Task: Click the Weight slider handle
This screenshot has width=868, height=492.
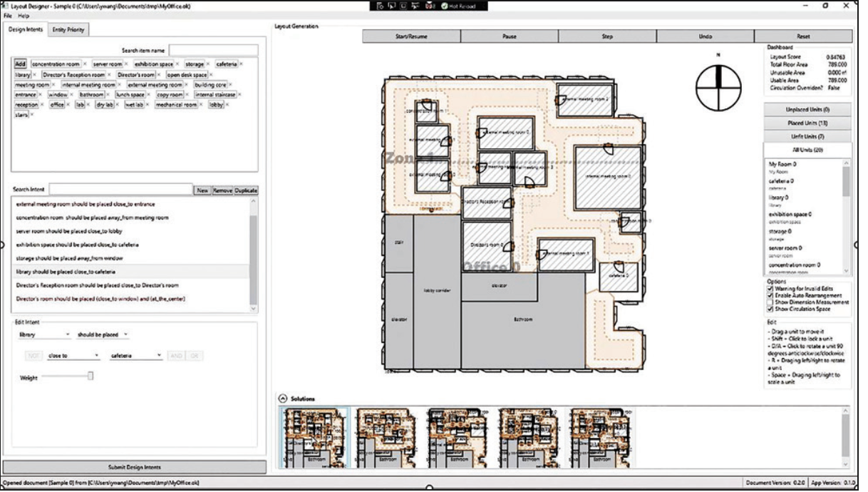Action: (91, 376)
